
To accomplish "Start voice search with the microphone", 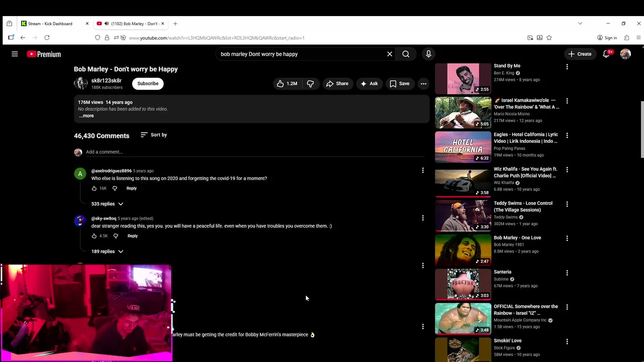I will 429,54.
